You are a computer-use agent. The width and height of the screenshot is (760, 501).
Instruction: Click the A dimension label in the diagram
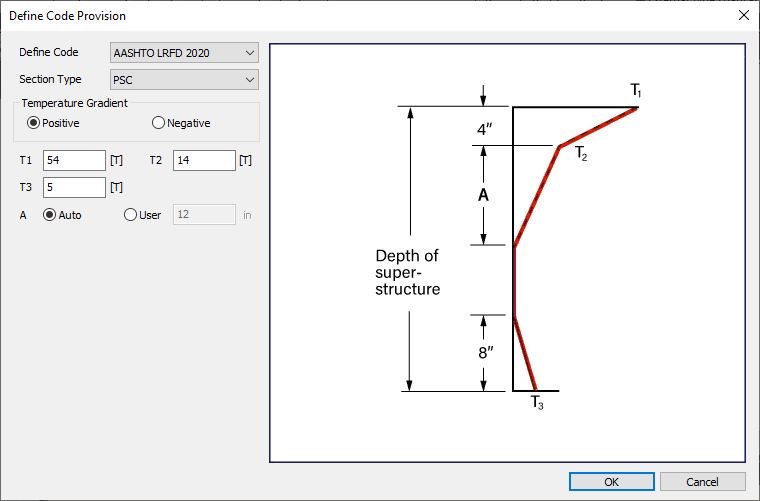[x=483, y=196]
